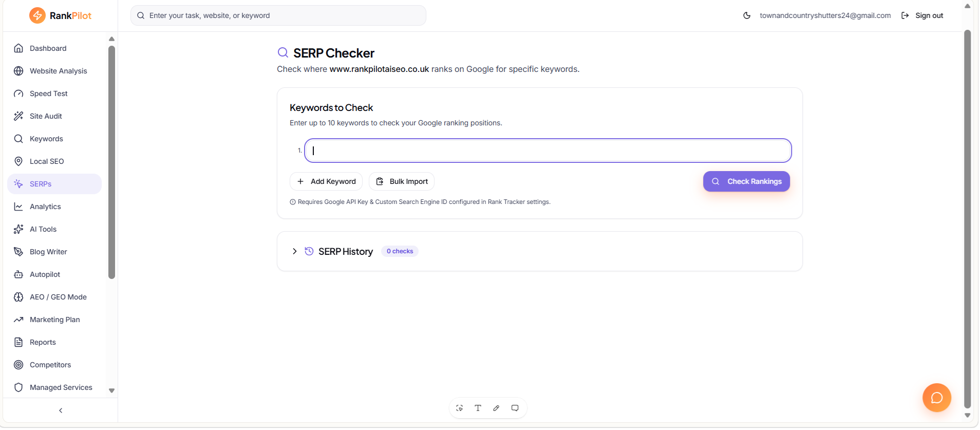980x430 pixels.
Task: Focus the keyword 1 input field
Action: tap(548, 151)
